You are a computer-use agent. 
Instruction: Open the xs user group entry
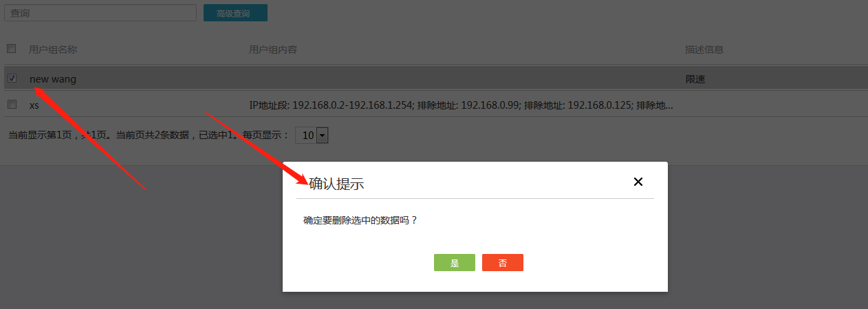click(x=34, y=105)
